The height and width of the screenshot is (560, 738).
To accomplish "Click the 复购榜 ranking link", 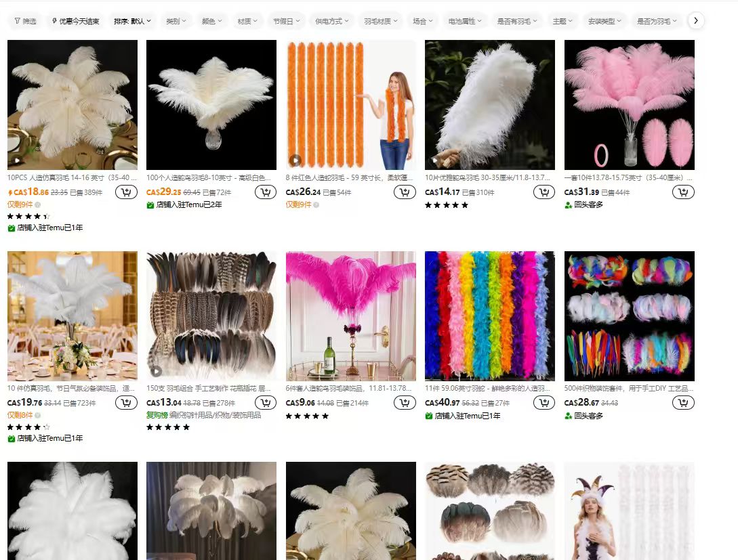I will [157, 415].
